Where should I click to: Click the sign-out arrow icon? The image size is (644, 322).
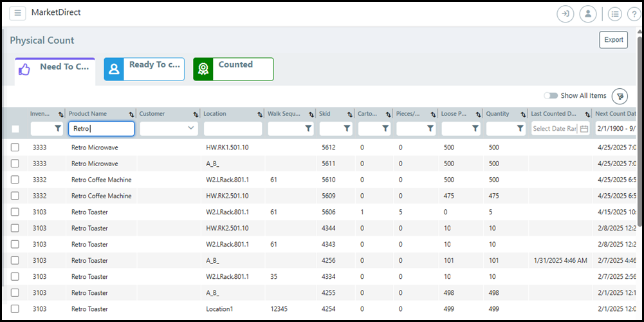(x=566, y=14)
